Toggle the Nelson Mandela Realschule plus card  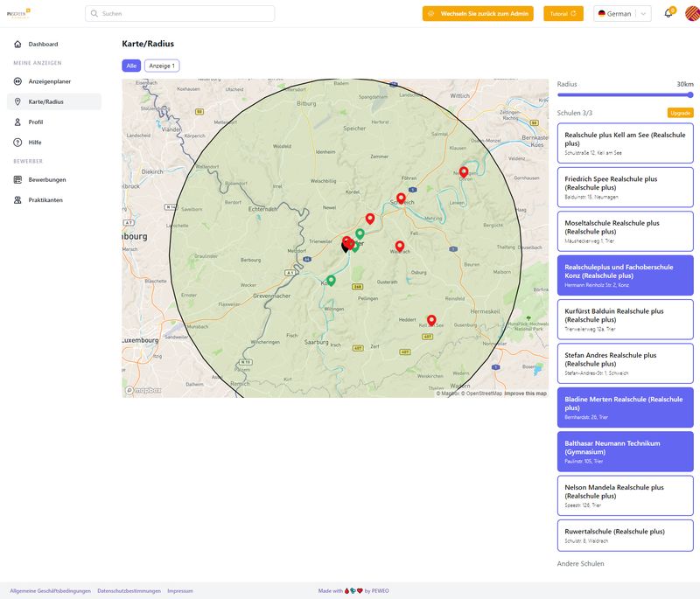click(625, 496)
